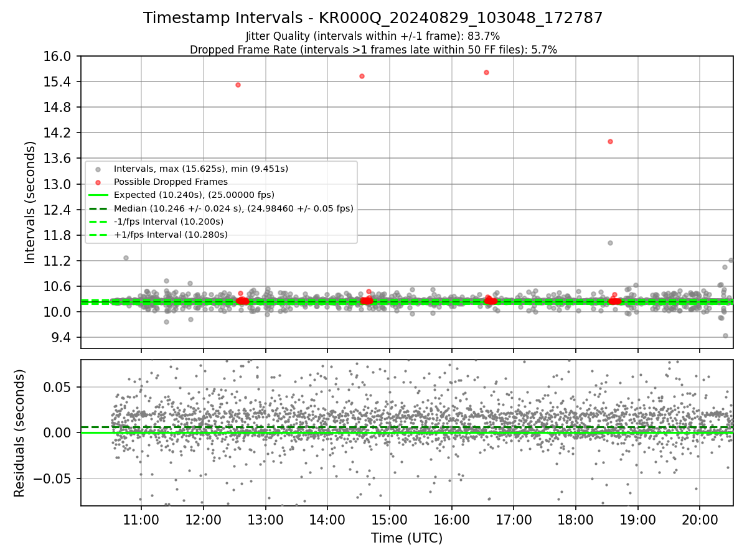
Task: Click the '16:00' time axis label
Action: coord(451,519)
